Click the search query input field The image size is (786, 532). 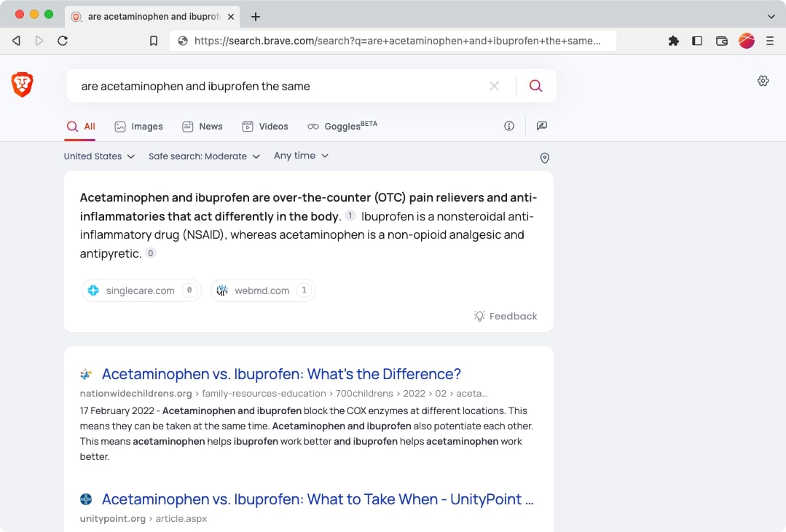(280, 86)
